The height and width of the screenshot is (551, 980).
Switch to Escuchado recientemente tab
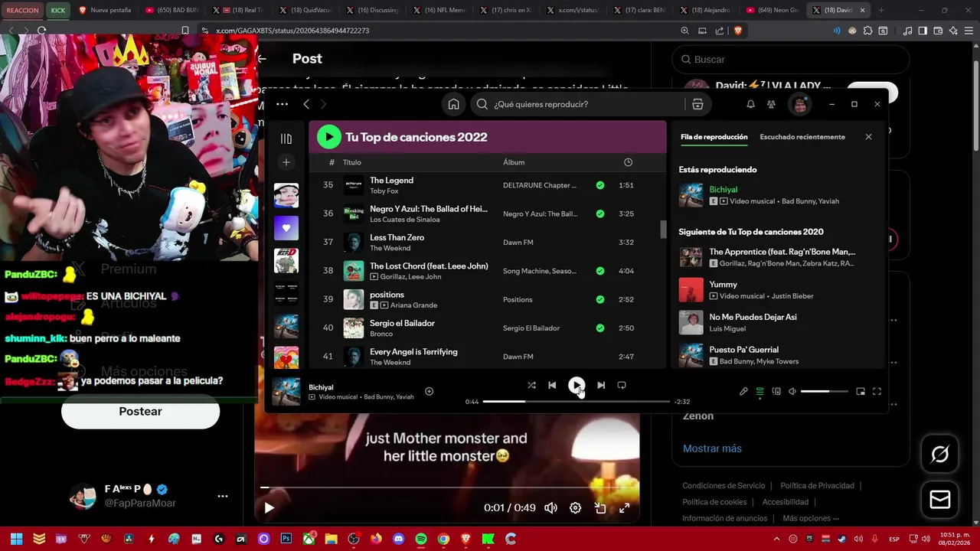pyautogui.click(x=802, y=137)
